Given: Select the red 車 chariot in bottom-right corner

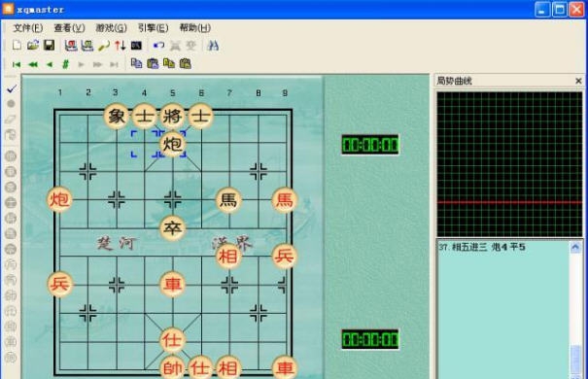Looking at the screenshot, I should coord(284,368).
